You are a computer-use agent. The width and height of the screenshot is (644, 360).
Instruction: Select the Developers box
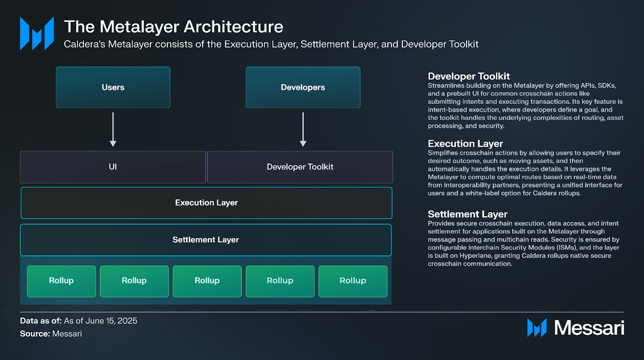(x=303, y=87)
